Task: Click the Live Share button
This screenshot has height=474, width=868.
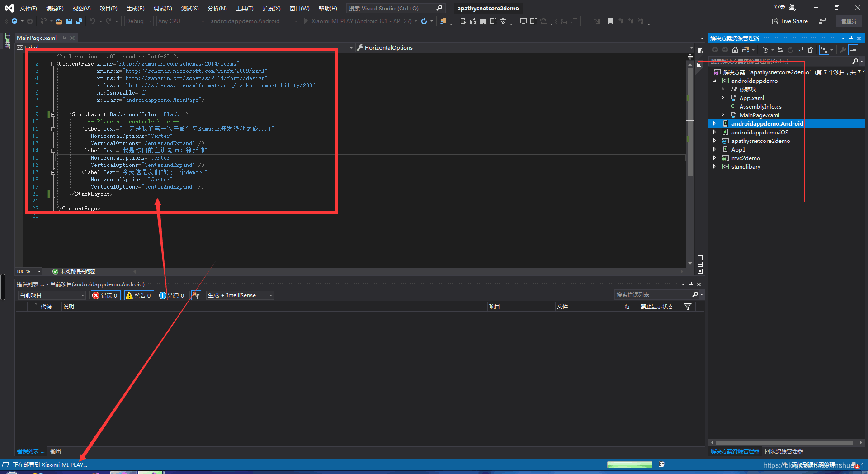Action: click(790, 21)
